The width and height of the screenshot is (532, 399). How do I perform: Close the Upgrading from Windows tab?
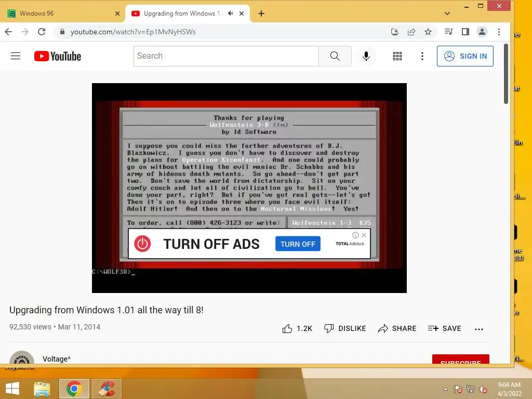point(242,14)
